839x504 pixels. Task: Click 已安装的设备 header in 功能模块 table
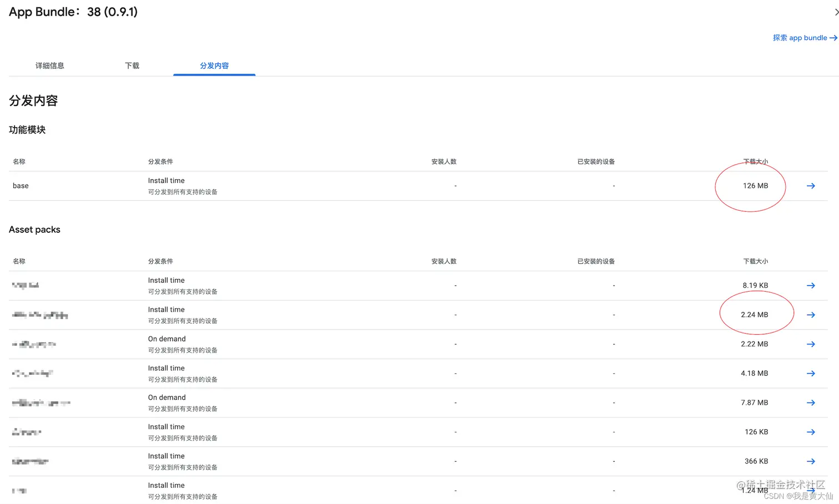click(596, 161)
